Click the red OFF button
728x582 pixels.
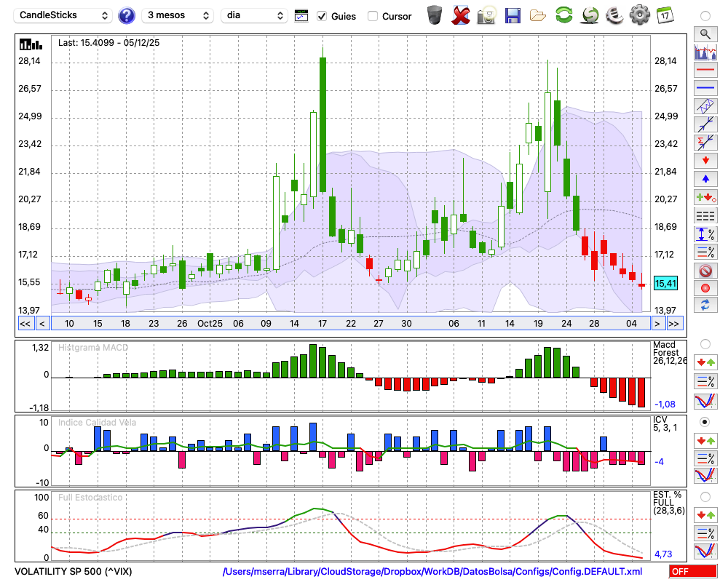pos(692,572)
